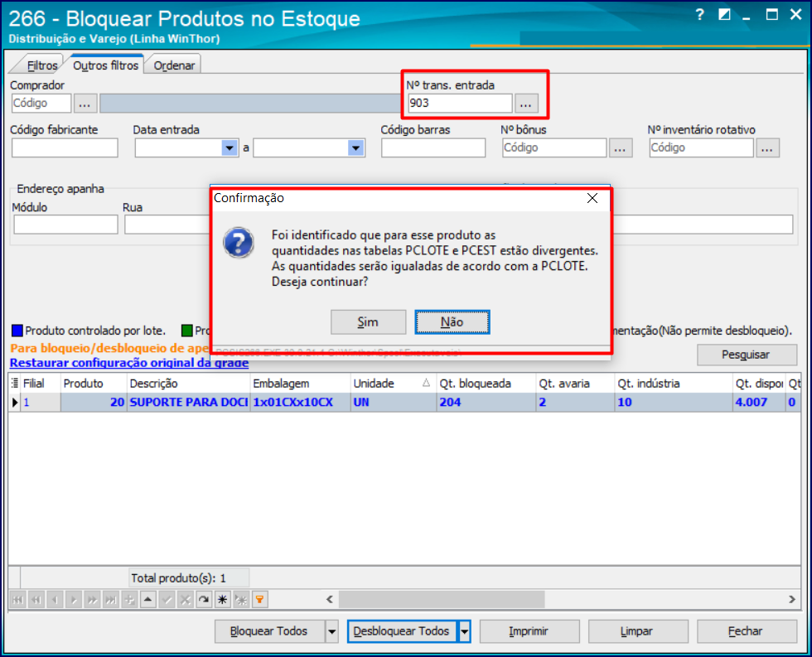812x657 pixels.
Task: Click the orange filter funnel icon
Action: pos(260,600)
